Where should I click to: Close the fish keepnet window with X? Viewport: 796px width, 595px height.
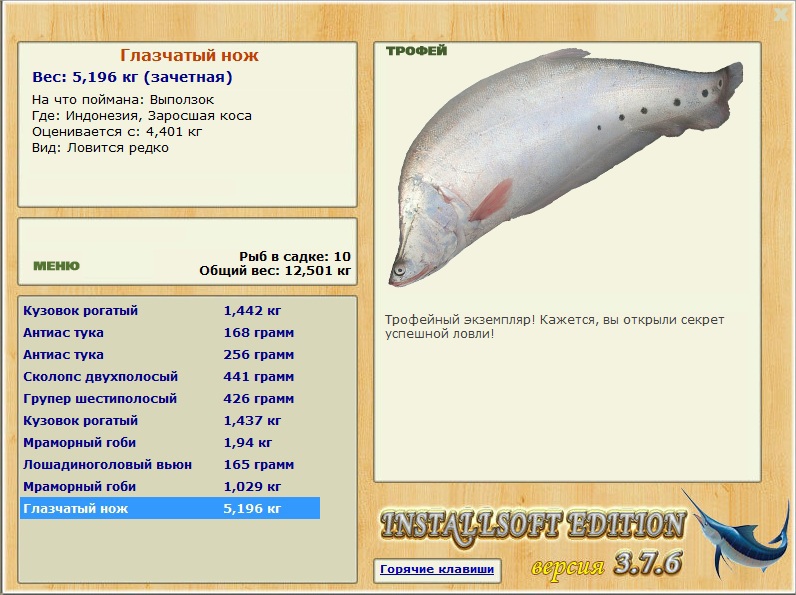[781, 15]
